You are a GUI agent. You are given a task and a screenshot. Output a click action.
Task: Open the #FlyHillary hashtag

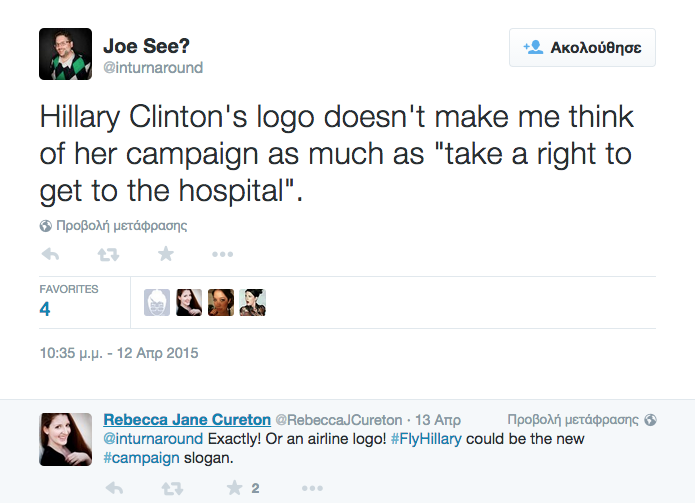click(426, 439)
